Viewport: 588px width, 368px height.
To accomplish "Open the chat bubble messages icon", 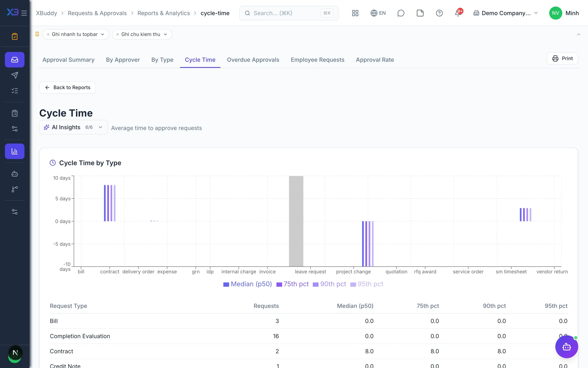I will [x=401, y=13].
